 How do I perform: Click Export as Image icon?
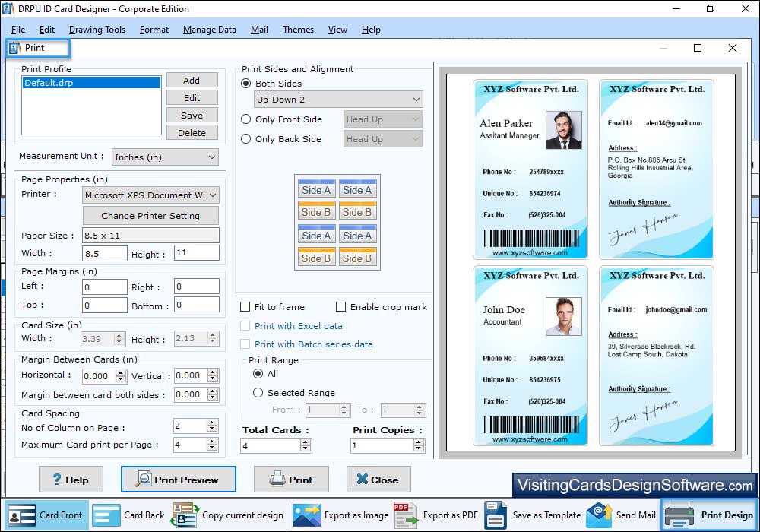[307, 515]
